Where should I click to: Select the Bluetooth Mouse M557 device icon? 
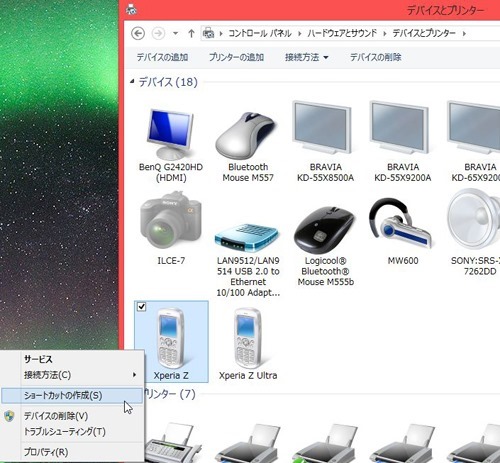[246, 135]
